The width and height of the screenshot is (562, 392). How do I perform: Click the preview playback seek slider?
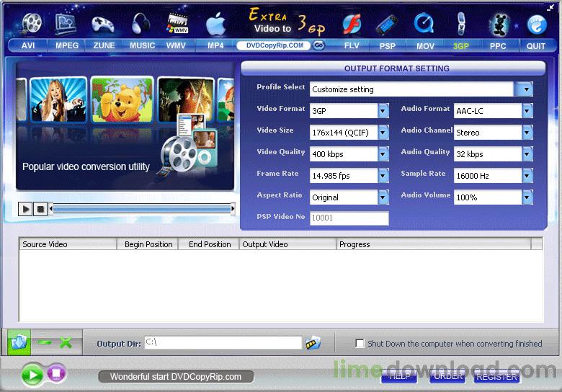coord(142,208)
